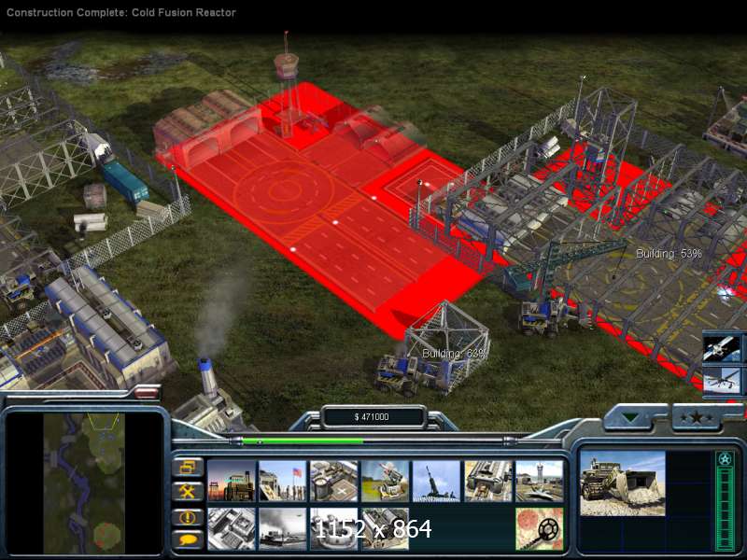Click the small red button above minimap
747x560 pixels.
147,392
